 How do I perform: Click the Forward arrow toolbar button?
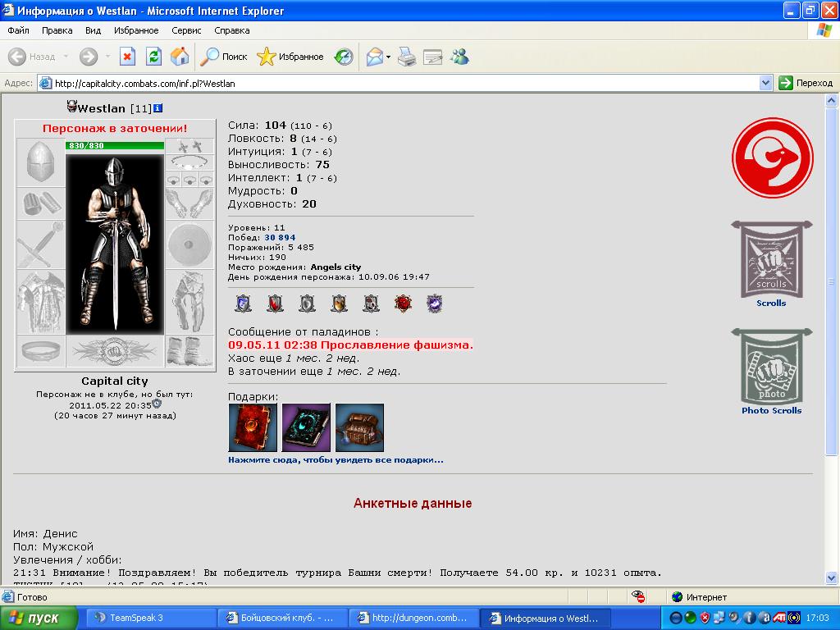click(89, 57)
